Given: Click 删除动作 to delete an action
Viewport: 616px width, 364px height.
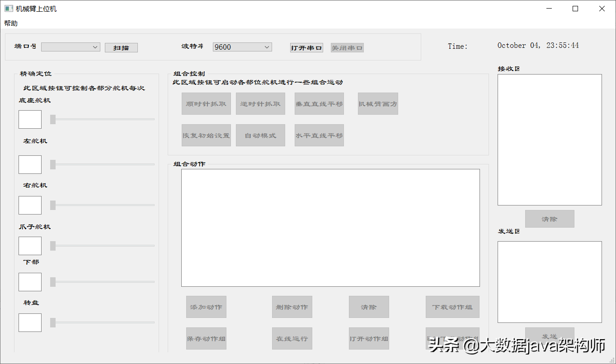Looking at the screenshot, I should 292,307.
